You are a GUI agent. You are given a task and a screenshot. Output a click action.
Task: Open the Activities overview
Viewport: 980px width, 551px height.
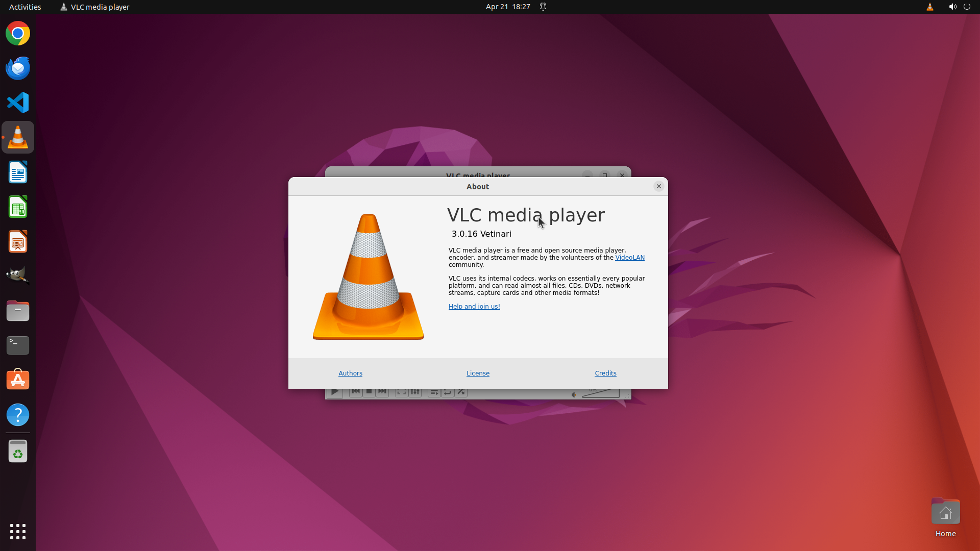click(x=25, y=7)
